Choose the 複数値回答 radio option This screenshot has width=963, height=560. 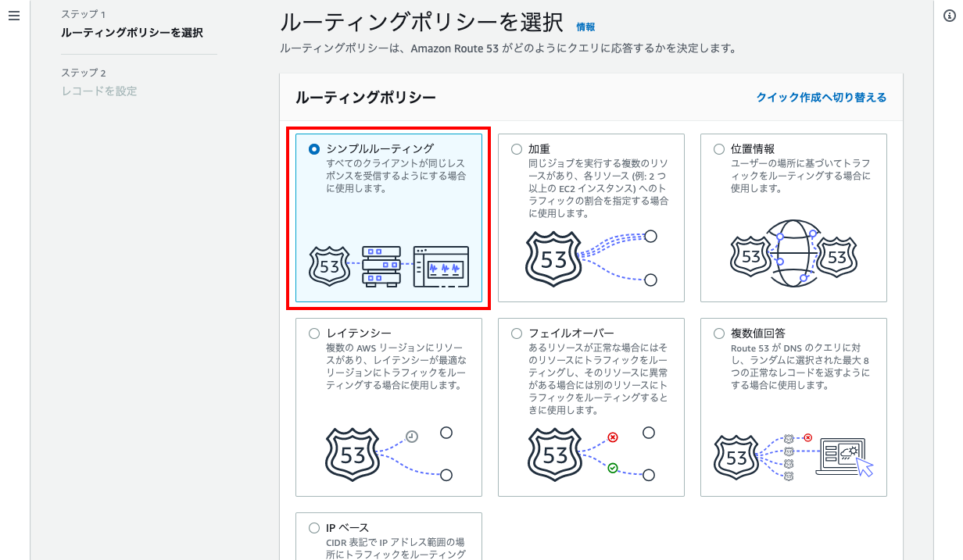[x=719, y=334]
